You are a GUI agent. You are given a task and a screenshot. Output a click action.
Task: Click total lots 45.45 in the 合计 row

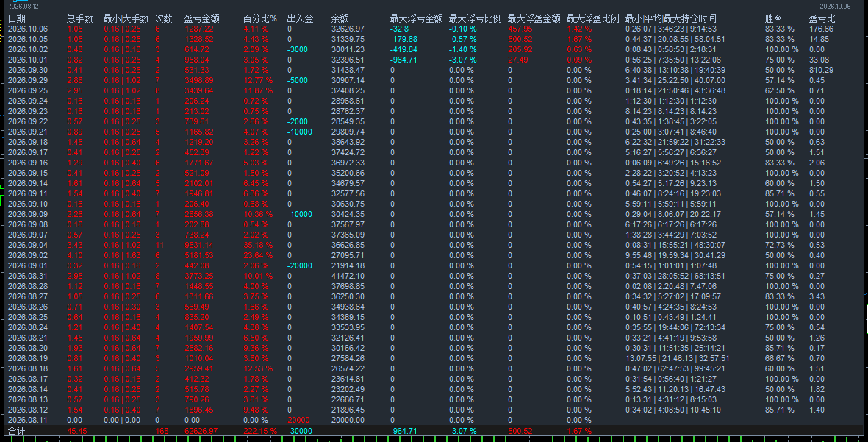[x=76, y=432]
